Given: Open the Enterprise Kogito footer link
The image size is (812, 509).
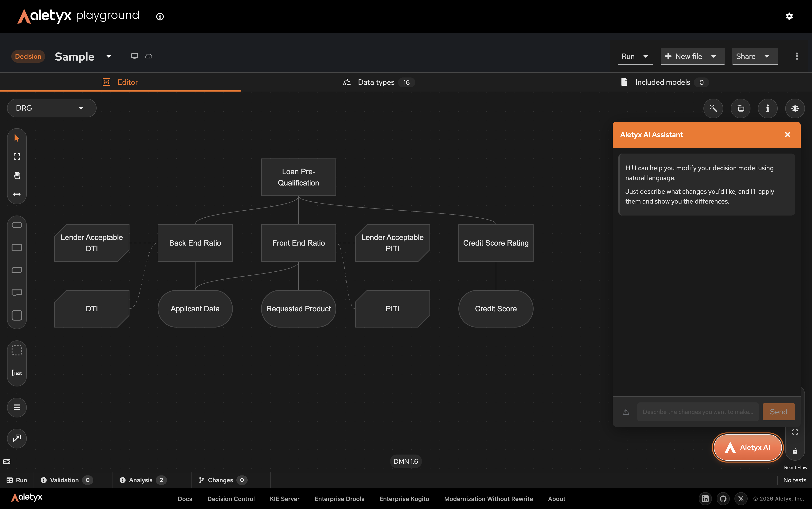Looking at the screenshot, I should (404, 499).
